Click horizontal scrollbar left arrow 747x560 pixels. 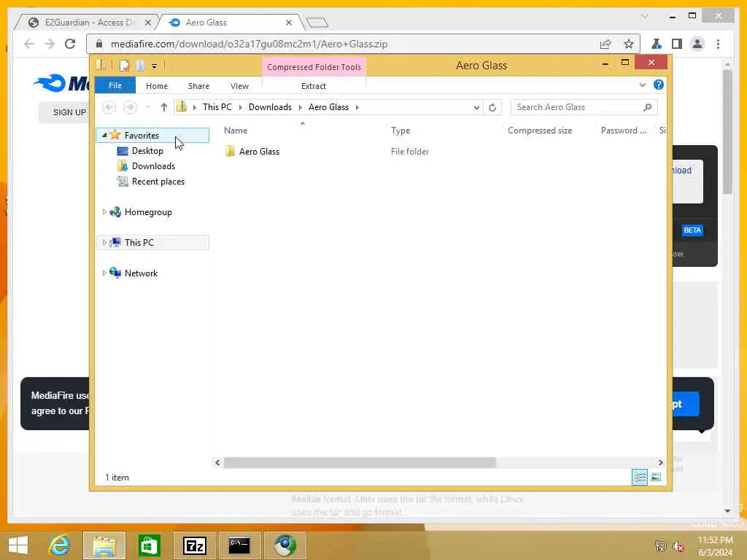coord(217,462)
